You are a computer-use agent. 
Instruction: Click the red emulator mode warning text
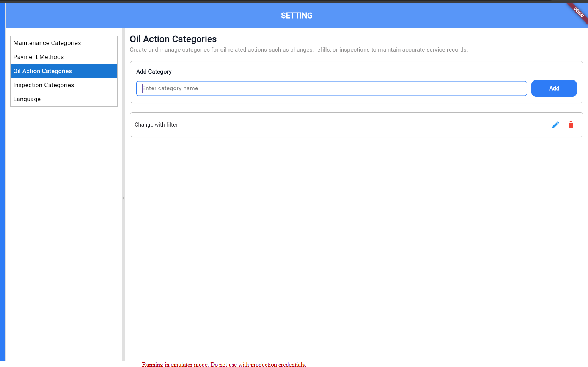click(x=224, y=364)
